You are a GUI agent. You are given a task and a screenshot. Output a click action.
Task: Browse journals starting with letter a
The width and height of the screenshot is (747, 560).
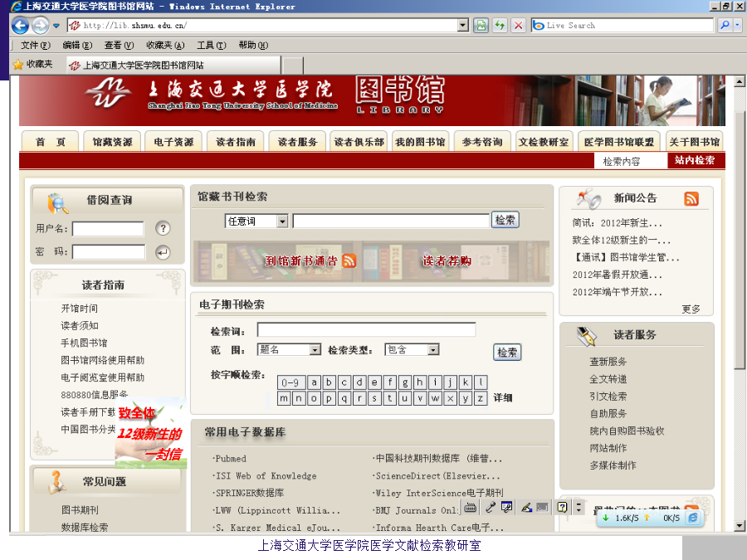point(314,382)
